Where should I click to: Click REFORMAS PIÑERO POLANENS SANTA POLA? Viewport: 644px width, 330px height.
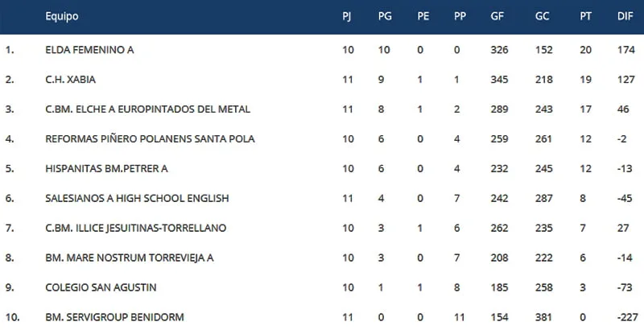151,139
